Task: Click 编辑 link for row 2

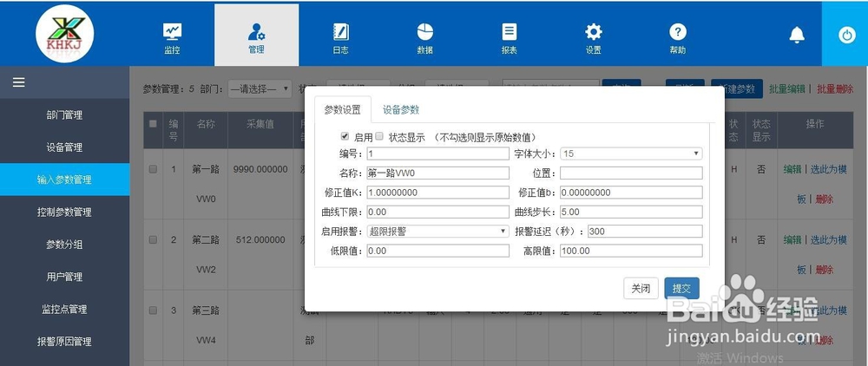Action: tap(792, 240)
